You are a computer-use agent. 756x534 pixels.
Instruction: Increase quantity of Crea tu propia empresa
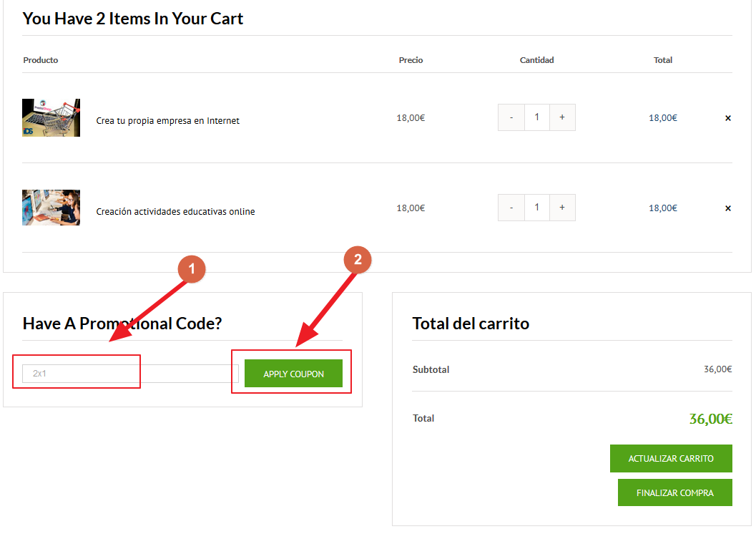pyautogui.click(x=562, y=117)
